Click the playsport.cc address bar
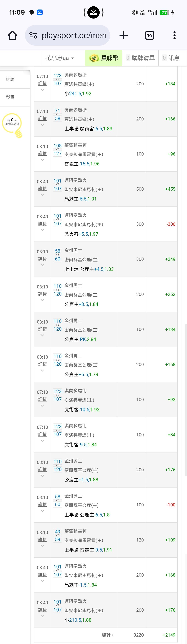This screenshot has width=187, height=644. [x=74, y=35]
